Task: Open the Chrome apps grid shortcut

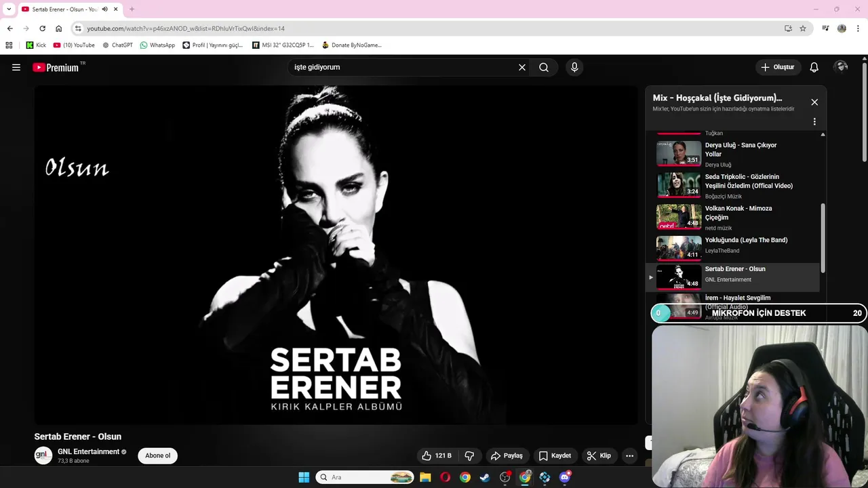Action: click(9, 45)
